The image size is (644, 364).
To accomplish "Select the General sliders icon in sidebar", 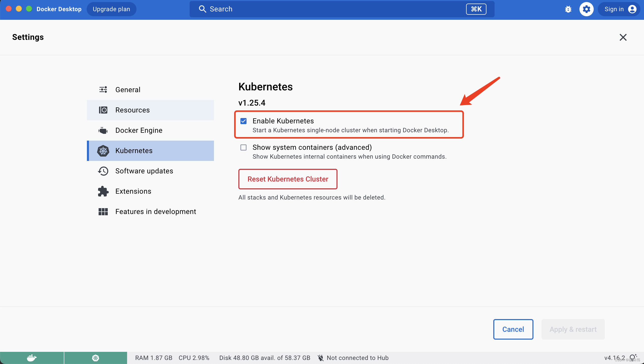I will point(103,89).
